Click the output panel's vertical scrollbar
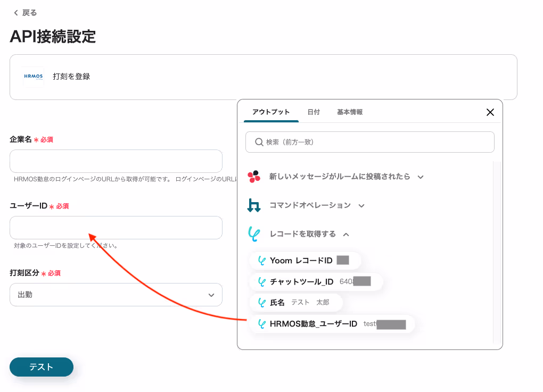Image resolution: width=543 pixels, height=392 pixels. [x=497, y=252]
